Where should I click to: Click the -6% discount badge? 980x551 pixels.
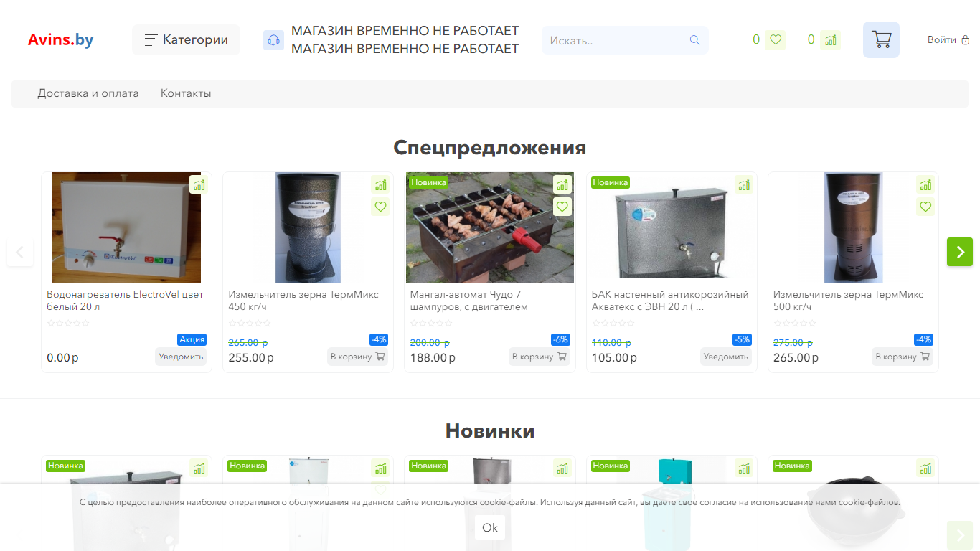click(561, 339)
